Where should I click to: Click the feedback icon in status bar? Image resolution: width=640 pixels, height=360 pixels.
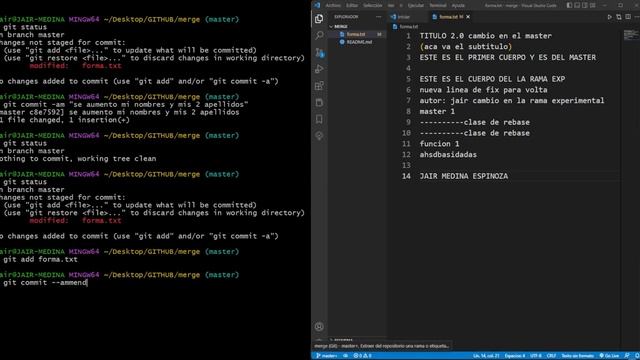point(627,356)
